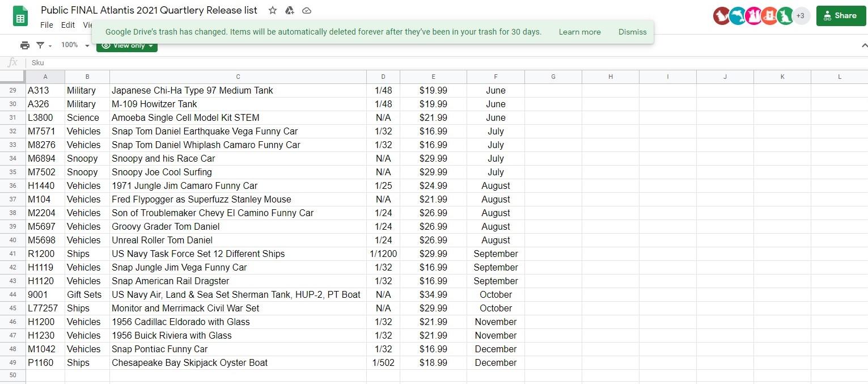
Task: Open the Edit menu
Action: coord(68,25)
